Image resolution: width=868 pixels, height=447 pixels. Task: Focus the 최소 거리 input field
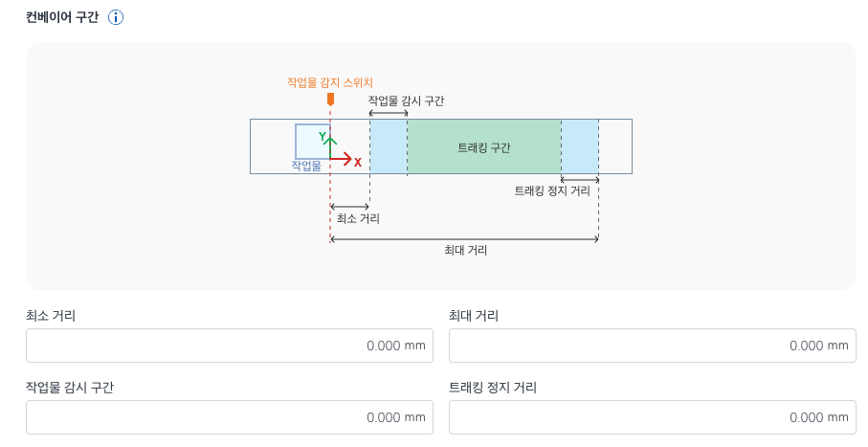pos(230,346)
